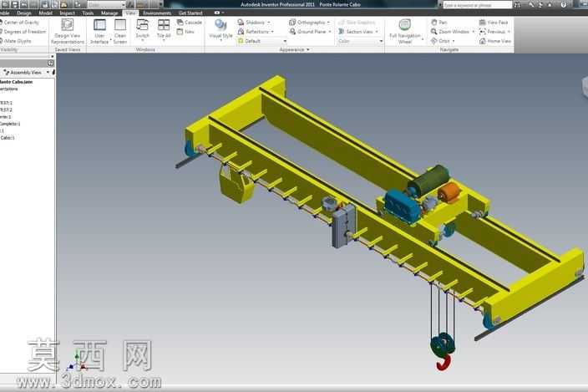The image size is (588, 392).
Task: Toggle Reflections on or off
Action: point(253,32)
